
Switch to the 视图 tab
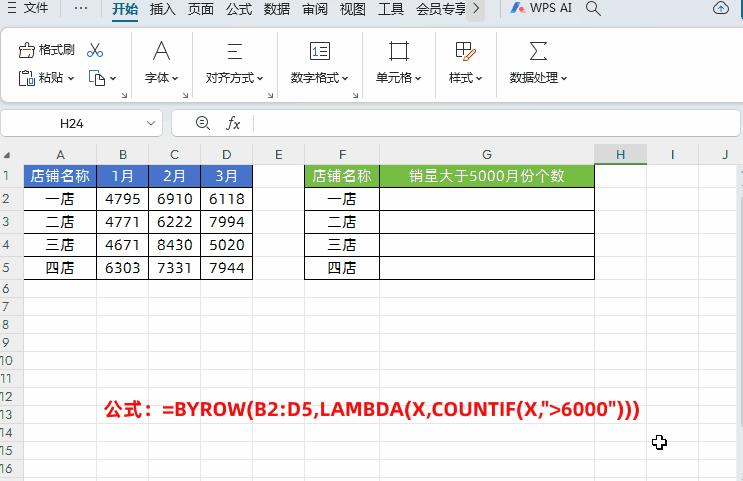click(353, 9)
